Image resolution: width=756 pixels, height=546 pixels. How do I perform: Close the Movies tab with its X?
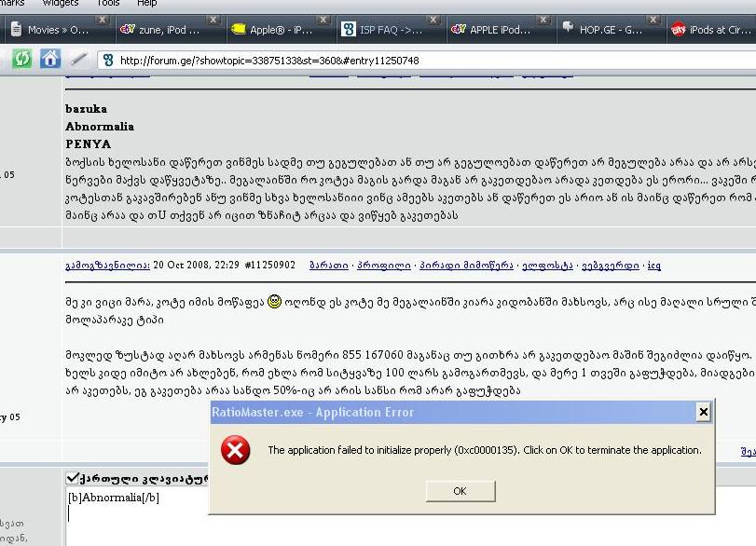102,20
